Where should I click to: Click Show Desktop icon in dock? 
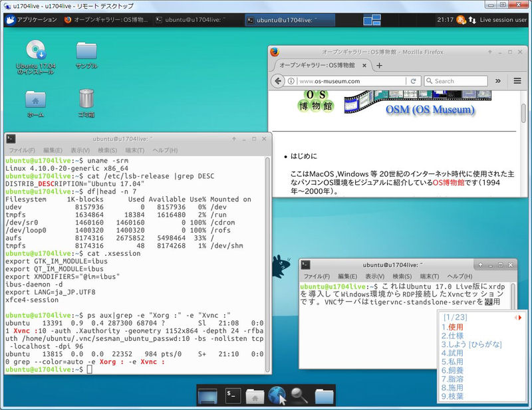[207, 396]
